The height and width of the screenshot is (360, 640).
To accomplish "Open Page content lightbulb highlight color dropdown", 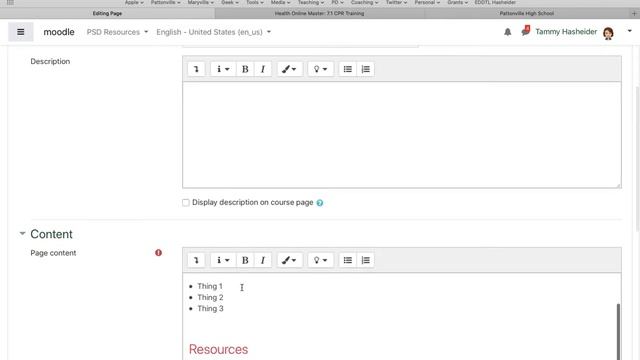I will [x=320, y=260].
